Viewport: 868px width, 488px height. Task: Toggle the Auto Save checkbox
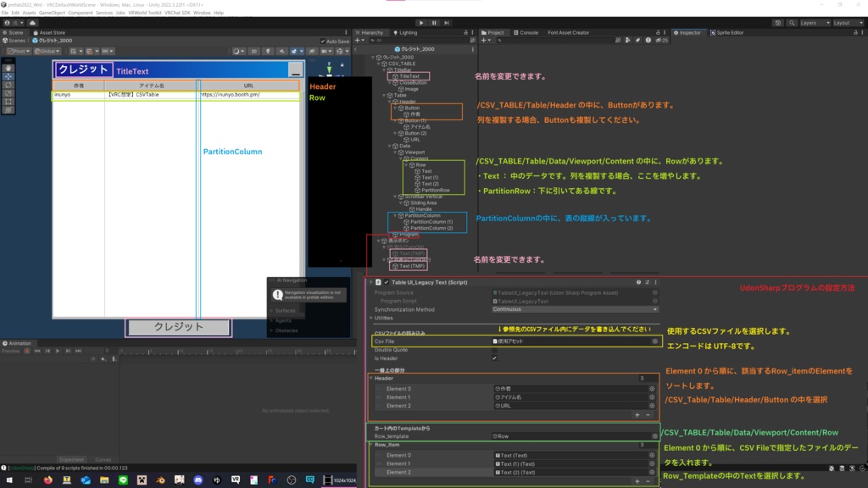click(323, 41)
